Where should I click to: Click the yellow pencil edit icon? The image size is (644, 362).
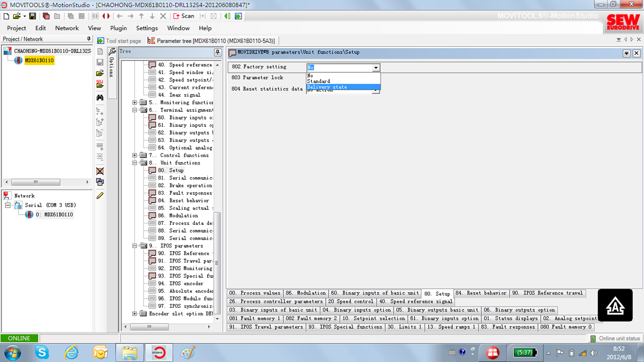pos(100,196)
